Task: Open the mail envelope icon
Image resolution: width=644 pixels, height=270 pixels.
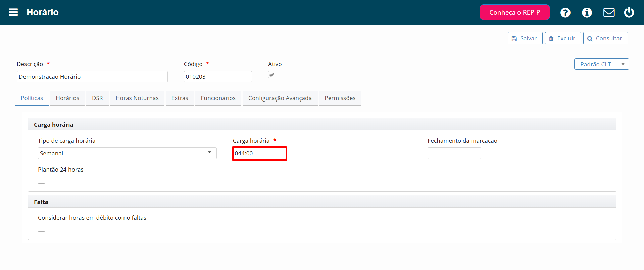Action: click(x=609, y=13)
